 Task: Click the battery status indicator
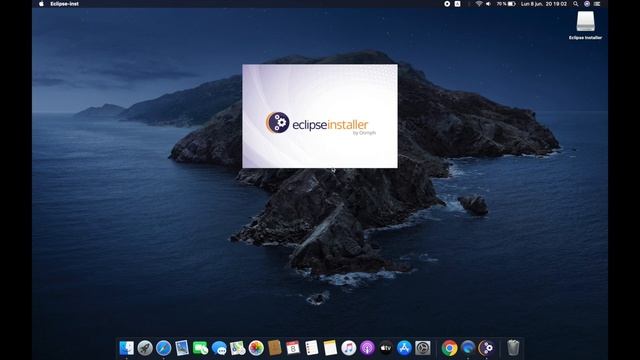pos(506,4)
